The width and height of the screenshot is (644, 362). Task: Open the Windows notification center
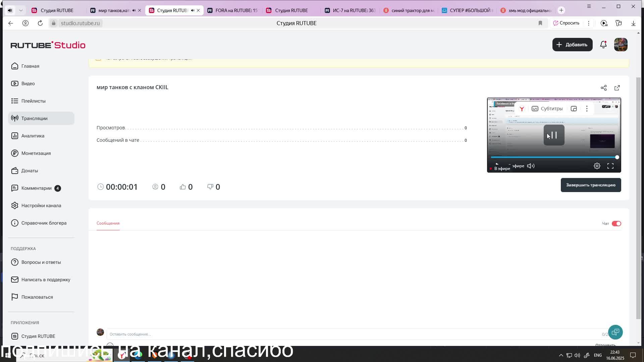click(x=633, y=355)
